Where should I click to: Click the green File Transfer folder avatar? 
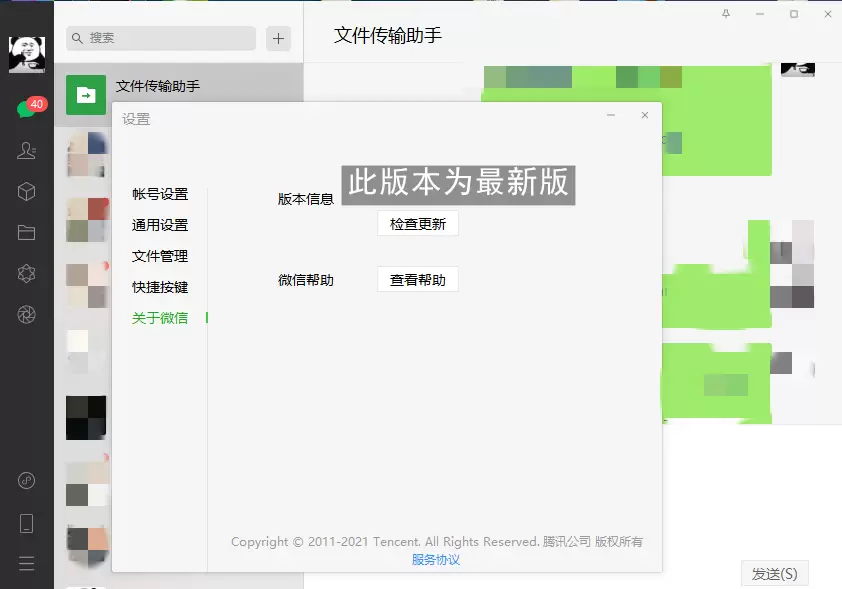click(86, 94)
